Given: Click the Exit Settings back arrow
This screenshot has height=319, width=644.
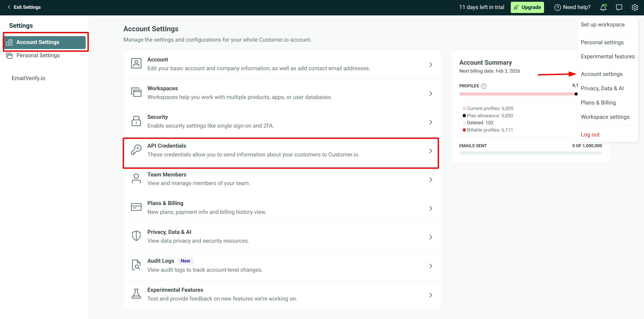Looking at the screenshot, I should click(x=9, y=7).
